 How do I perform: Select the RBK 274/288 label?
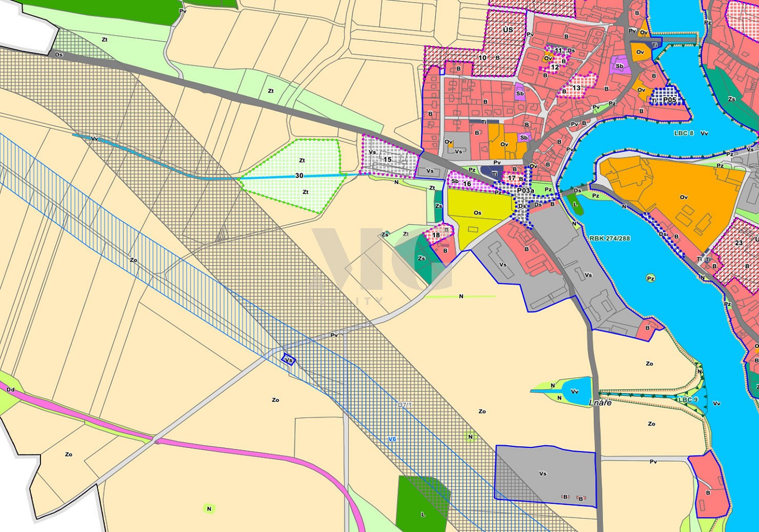(609, 238)
